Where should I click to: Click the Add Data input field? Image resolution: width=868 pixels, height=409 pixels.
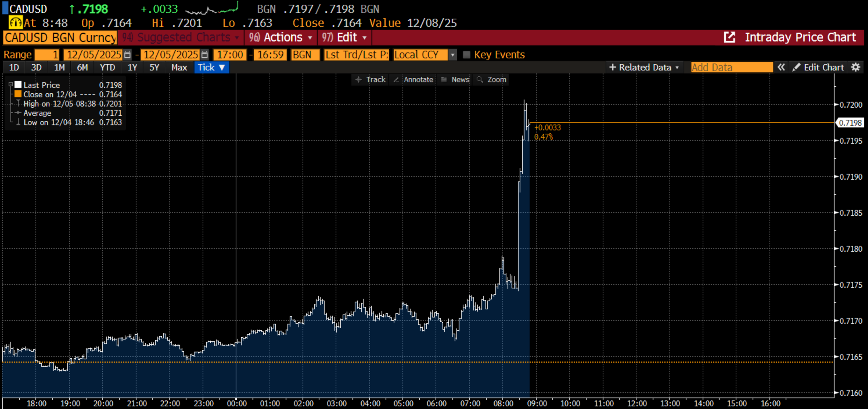pos(731,67)
